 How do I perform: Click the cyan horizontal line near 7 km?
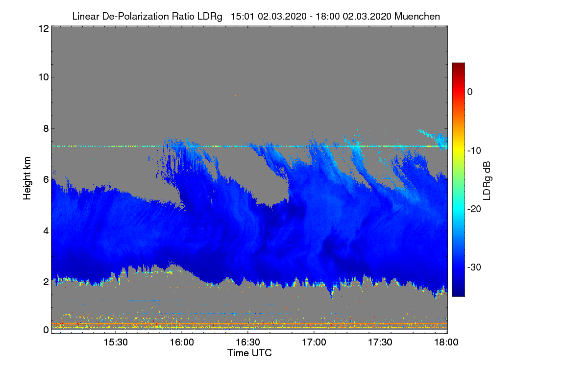[249, 146]
